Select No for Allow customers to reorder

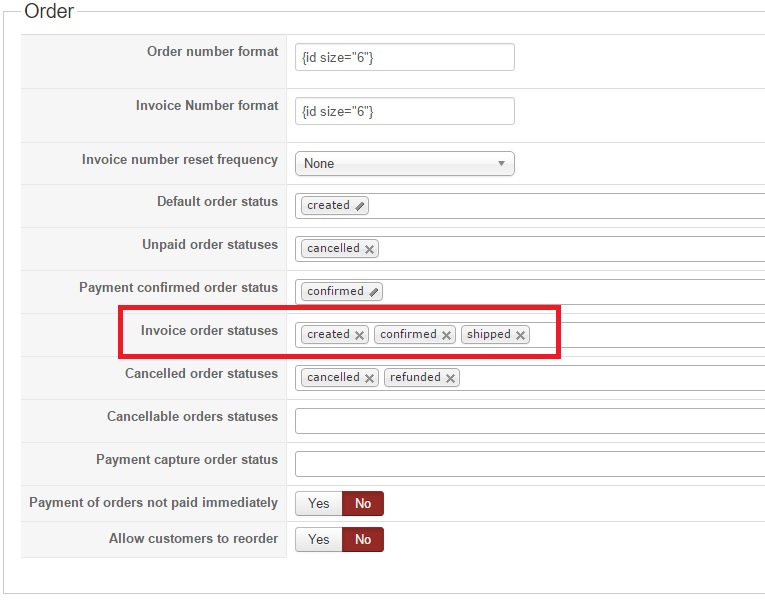click(363, 539)
